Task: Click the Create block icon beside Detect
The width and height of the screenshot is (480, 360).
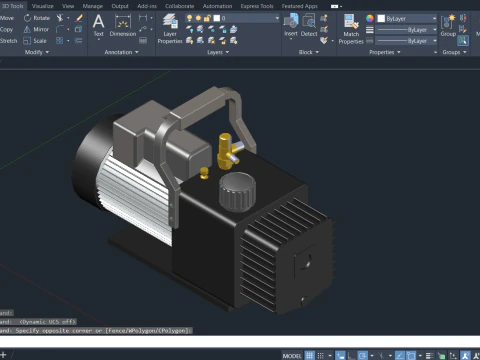Action: click(324, 18)
